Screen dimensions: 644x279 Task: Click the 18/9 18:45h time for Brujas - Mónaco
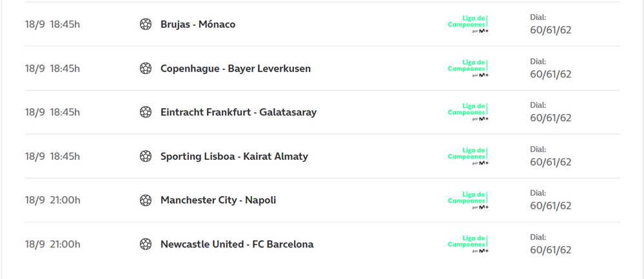52,24
